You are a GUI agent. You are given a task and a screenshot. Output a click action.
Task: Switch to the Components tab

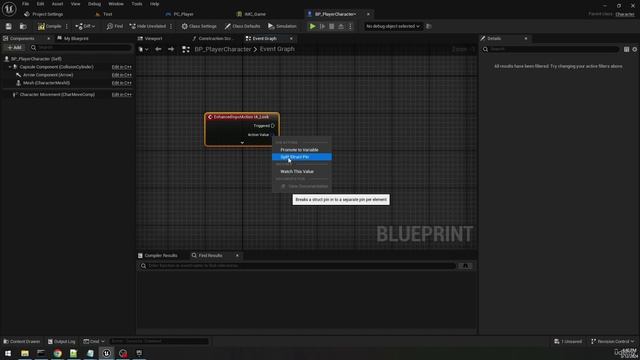click(22, 38)
